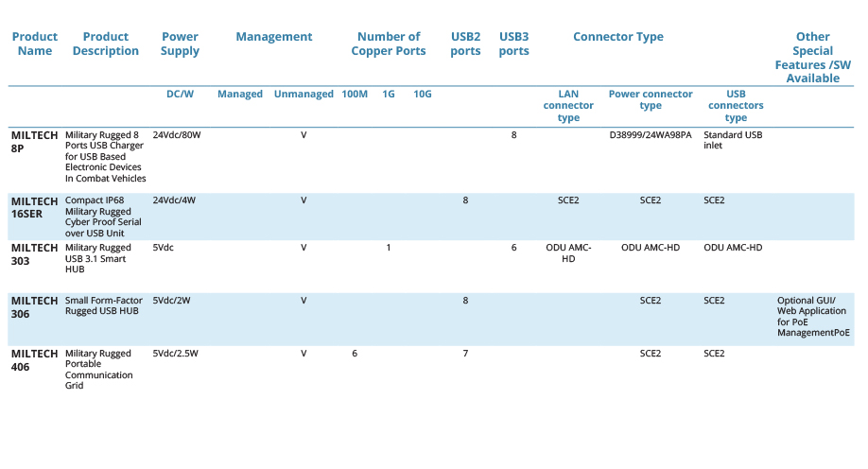Click the MILTECH 16SER product name
Image resolution: width=868 pixels, height=469 pixels.
(x=34, y=208)
